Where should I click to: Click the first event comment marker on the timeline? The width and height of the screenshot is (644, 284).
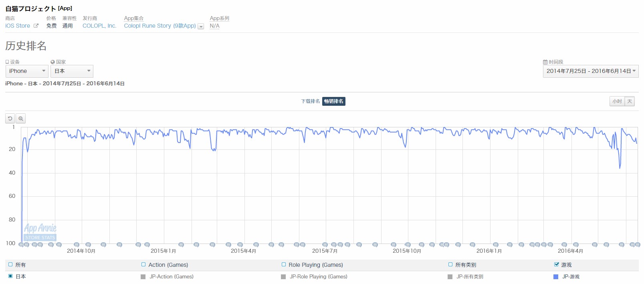pyautogui.click(x=21, y=245)
